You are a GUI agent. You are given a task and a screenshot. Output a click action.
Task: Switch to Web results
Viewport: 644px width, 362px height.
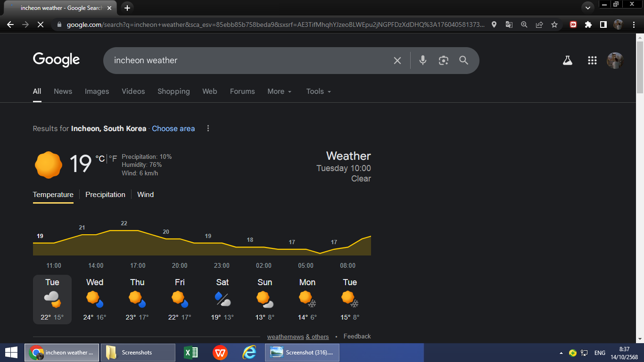210,91
